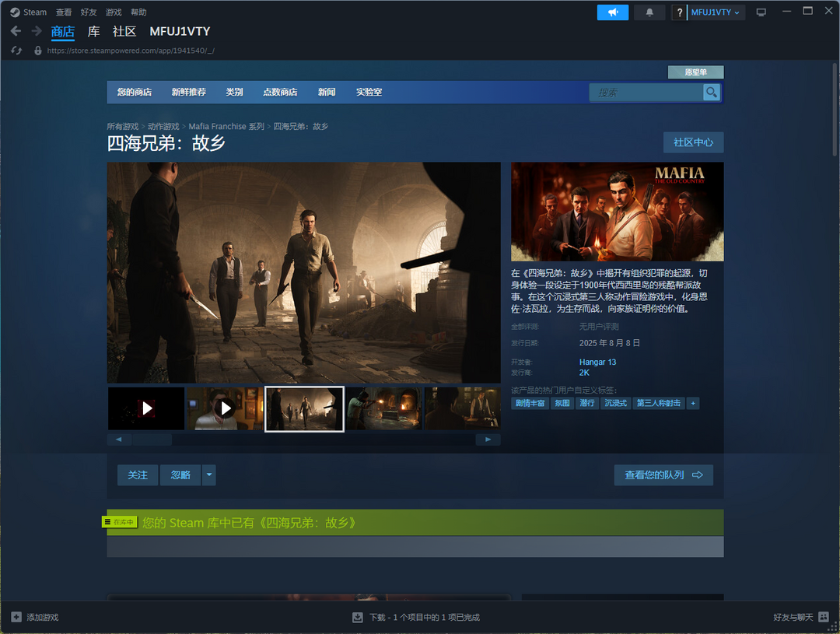Open the announcements megaphone button

pos(613,12)
